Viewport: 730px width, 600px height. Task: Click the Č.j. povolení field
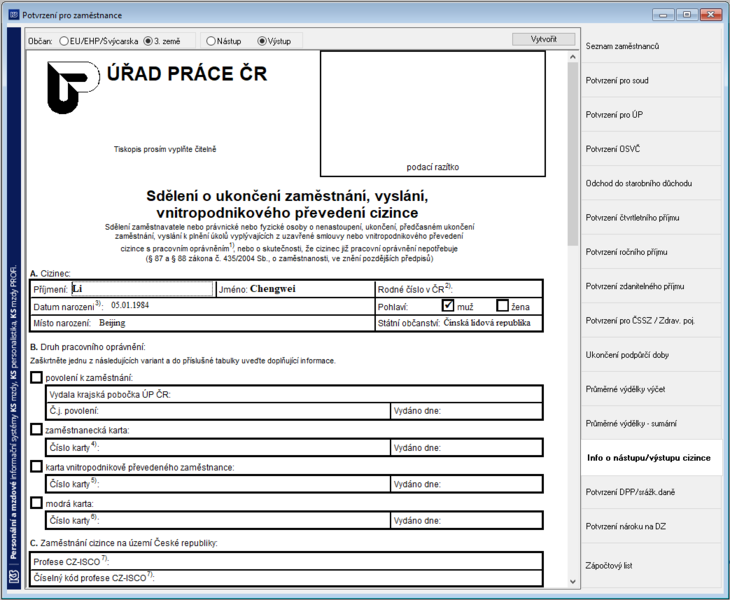pyautogui.click(x=218, y=411)
